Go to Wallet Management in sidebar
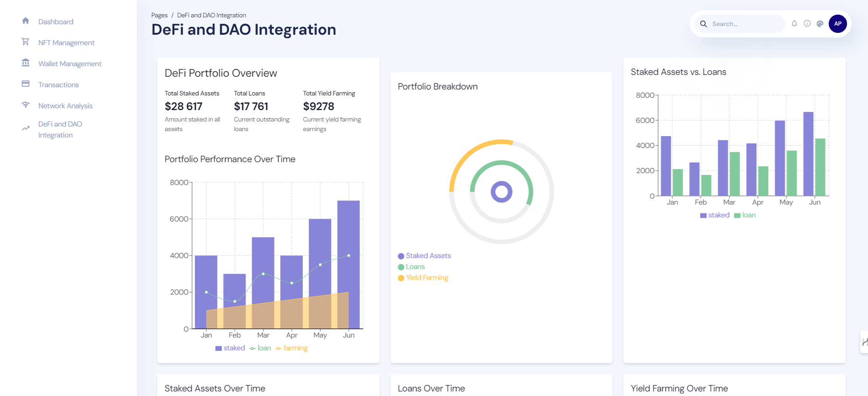 pos(70,63)
